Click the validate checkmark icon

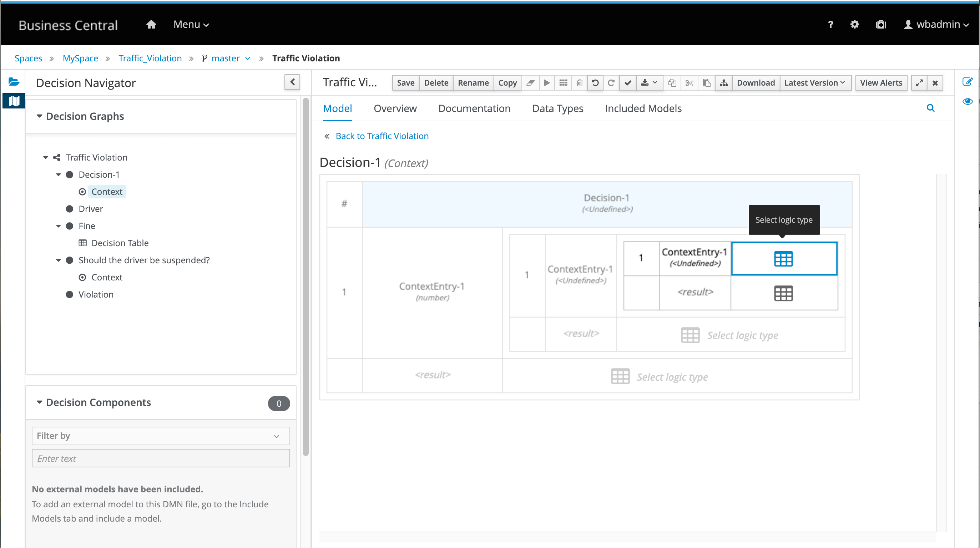(x=628, y=83)
